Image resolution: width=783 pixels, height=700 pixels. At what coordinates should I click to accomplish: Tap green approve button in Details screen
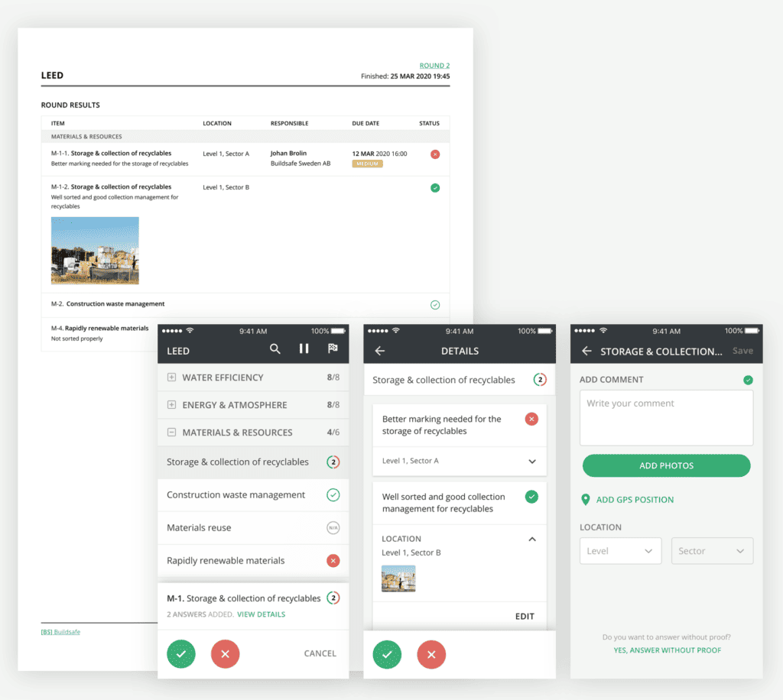point(387,654)
